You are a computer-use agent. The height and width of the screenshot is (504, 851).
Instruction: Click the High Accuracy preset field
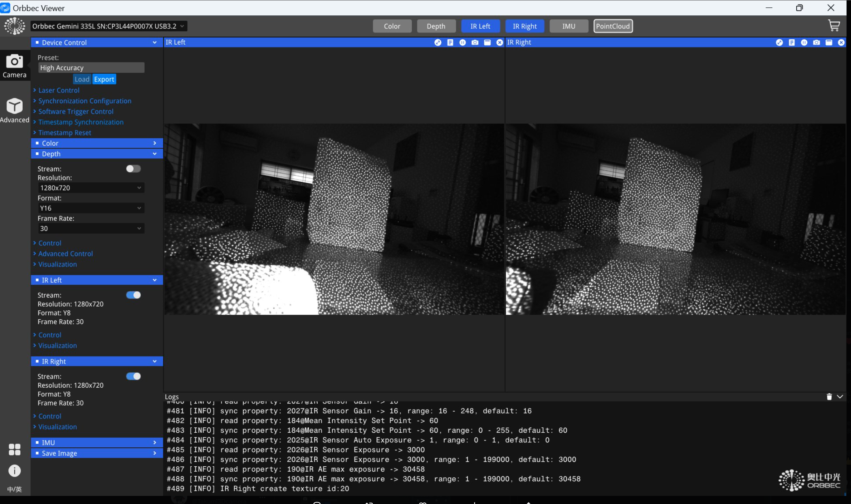tap(91, 68)
